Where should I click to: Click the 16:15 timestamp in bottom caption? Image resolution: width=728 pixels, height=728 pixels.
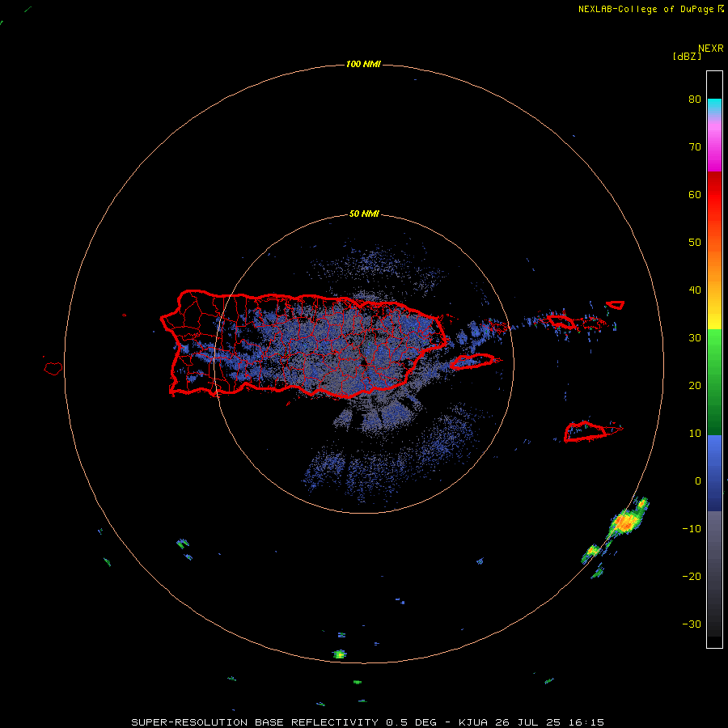point(587,722)
